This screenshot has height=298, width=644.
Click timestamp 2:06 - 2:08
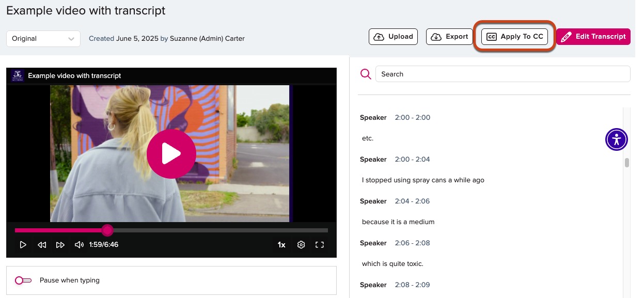(x=412, y=243)
